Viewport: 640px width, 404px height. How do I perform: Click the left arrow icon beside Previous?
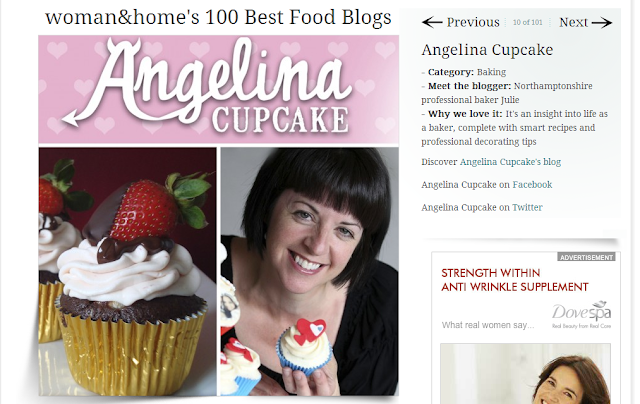tap(432, 22)
